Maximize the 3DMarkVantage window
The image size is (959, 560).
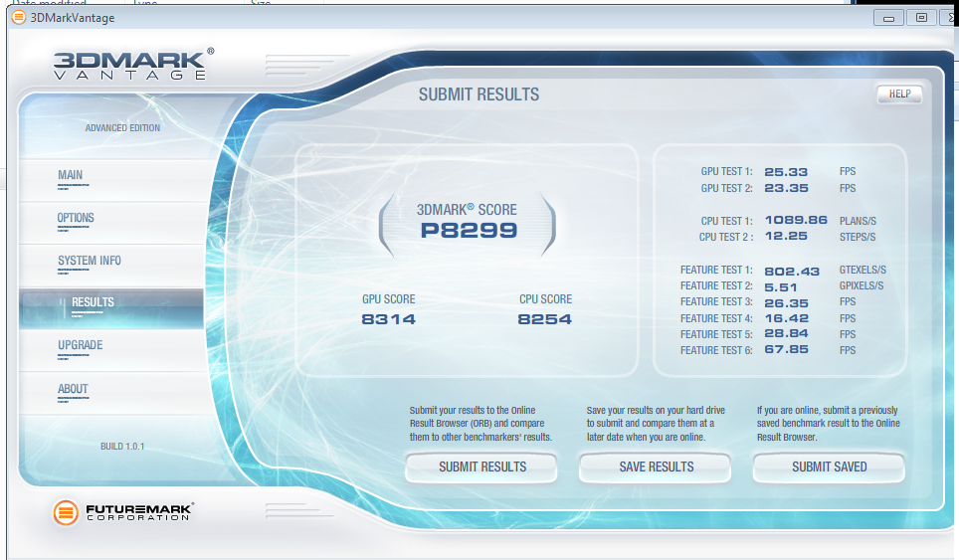[921, 18]
